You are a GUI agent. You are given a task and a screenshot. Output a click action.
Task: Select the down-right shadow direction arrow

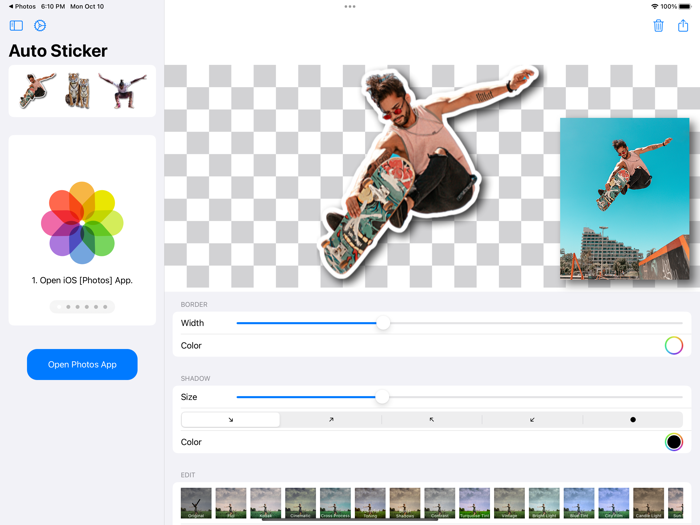coord(231,420)
